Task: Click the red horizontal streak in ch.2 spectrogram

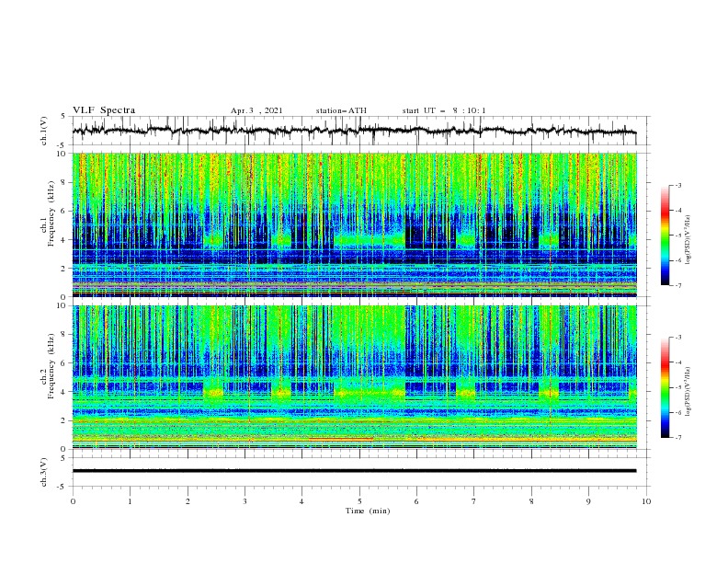Action: pyautogui.click(x=341, y=439)
